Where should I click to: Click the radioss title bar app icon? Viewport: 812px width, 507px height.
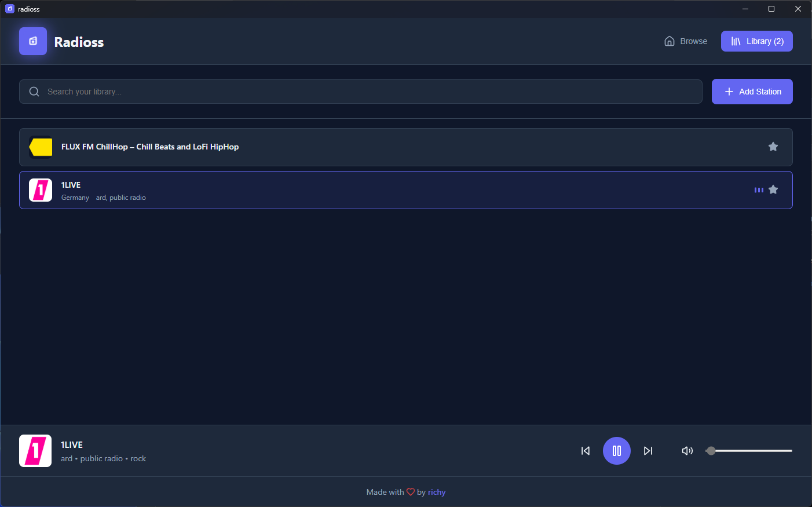10,9
